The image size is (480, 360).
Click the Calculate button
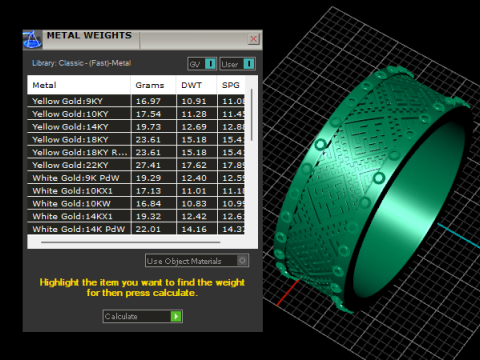click(x=142, y=316)
